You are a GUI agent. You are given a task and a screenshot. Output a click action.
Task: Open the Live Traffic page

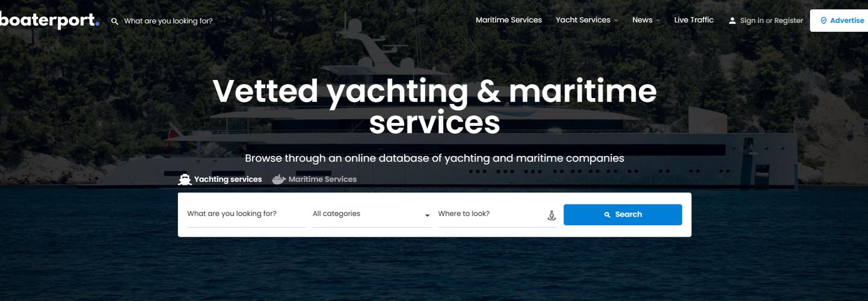694,20
